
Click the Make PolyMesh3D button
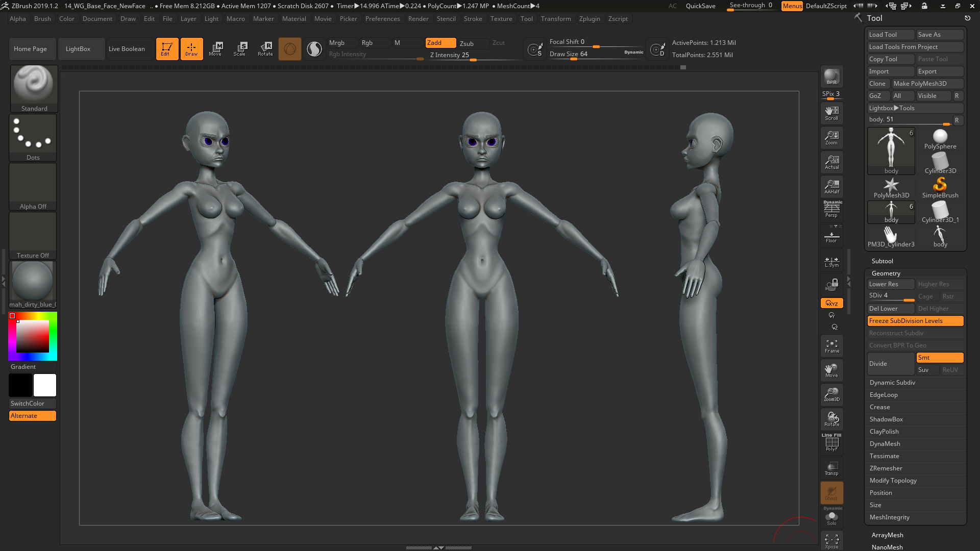pyautogui.click(x=928, y=83)
